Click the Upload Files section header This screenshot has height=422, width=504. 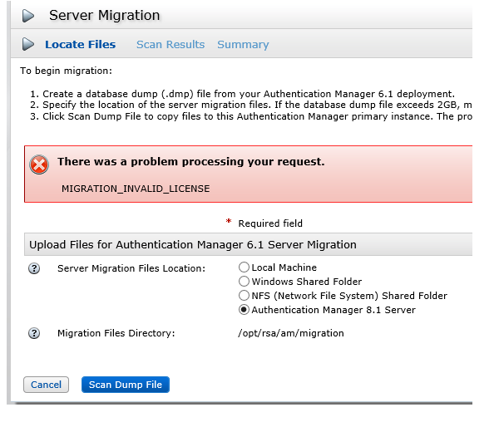click(193, 245)
